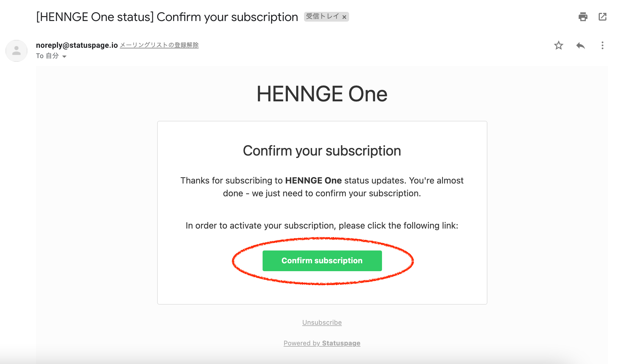Click the sender's avatar picture
Viewport: 619px width, 364px height.
[x=16, y=51]
